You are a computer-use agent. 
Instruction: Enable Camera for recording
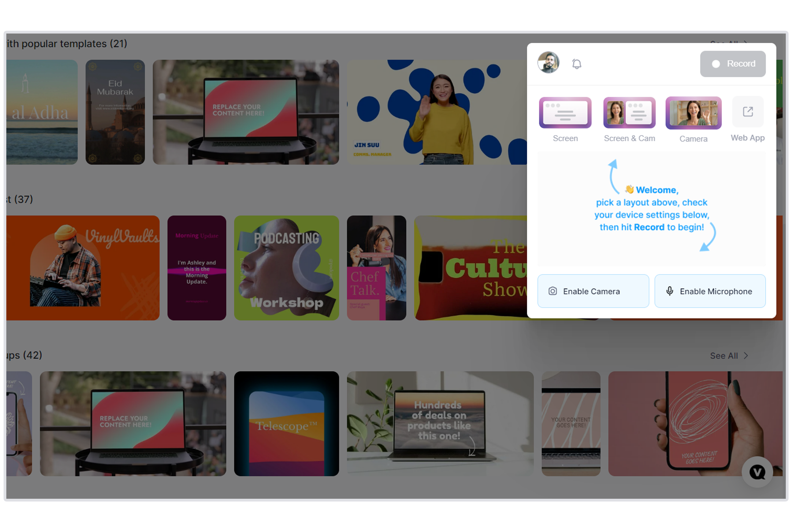[592, 291]
